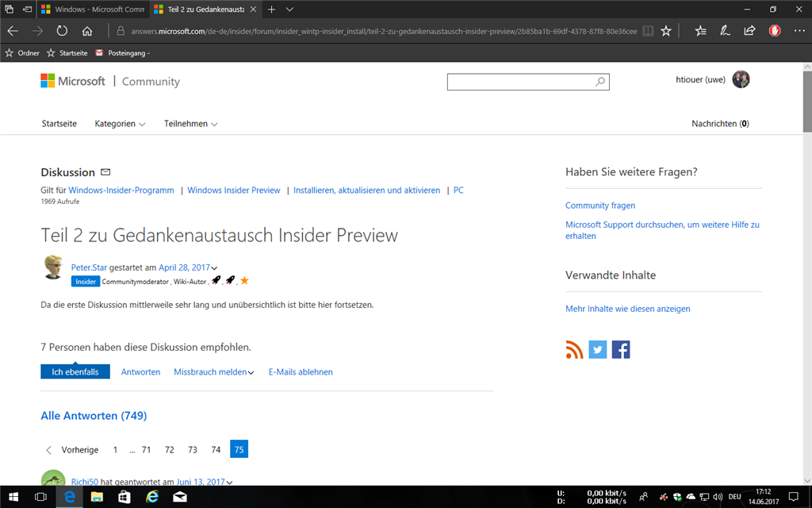This screenshot has width=812, height=508.
Task: Open Startseite bookmark in favorites bar
Action: click(67, 53)
